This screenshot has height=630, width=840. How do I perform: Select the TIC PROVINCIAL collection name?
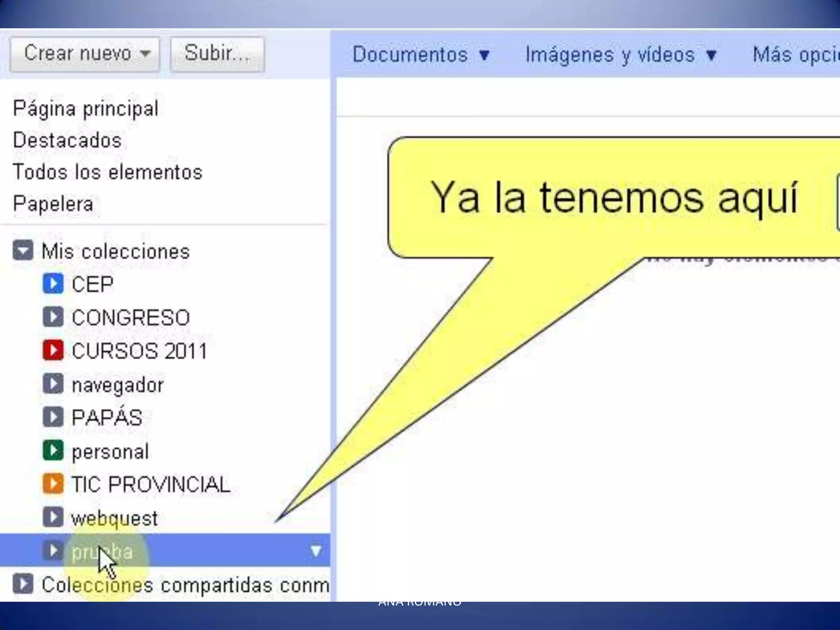(151, 484)
